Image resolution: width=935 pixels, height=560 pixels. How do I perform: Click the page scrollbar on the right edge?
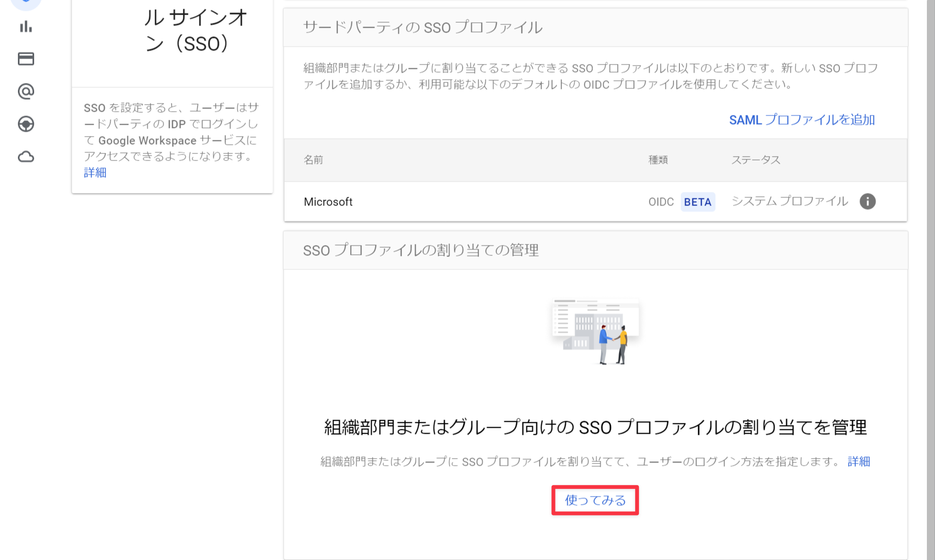[930, 280]
